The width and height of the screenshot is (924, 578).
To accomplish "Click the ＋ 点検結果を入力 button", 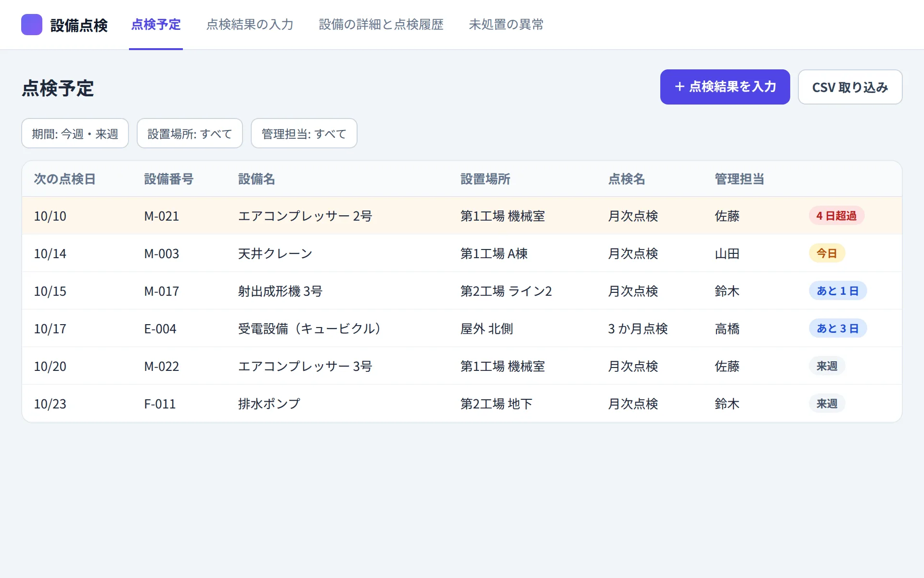I will coord(725,87).
